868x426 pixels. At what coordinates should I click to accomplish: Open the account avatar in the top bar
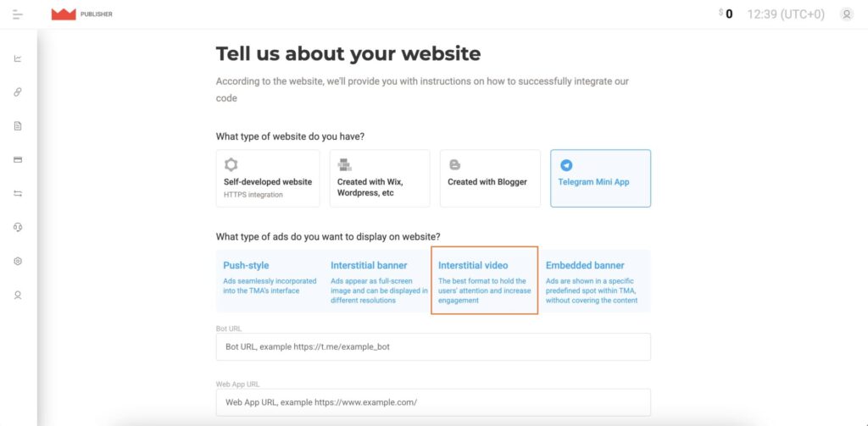coord(846,14)
